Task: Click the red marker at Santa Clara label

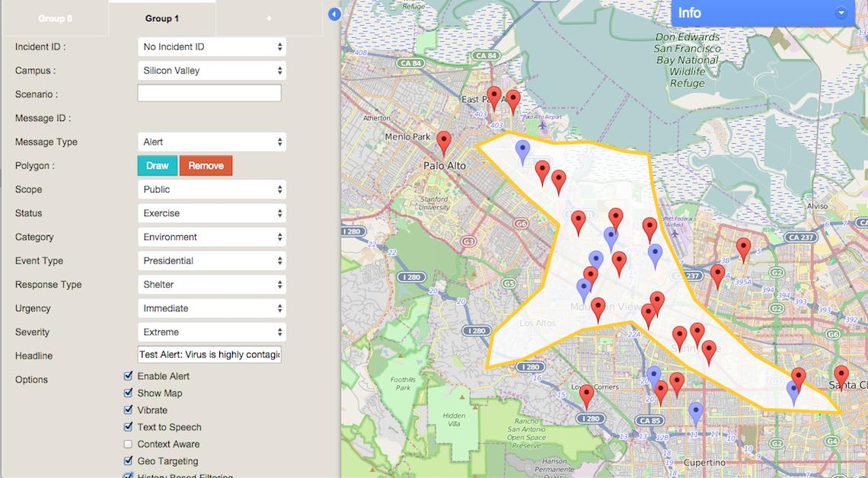Action: (x=841, y=378)
